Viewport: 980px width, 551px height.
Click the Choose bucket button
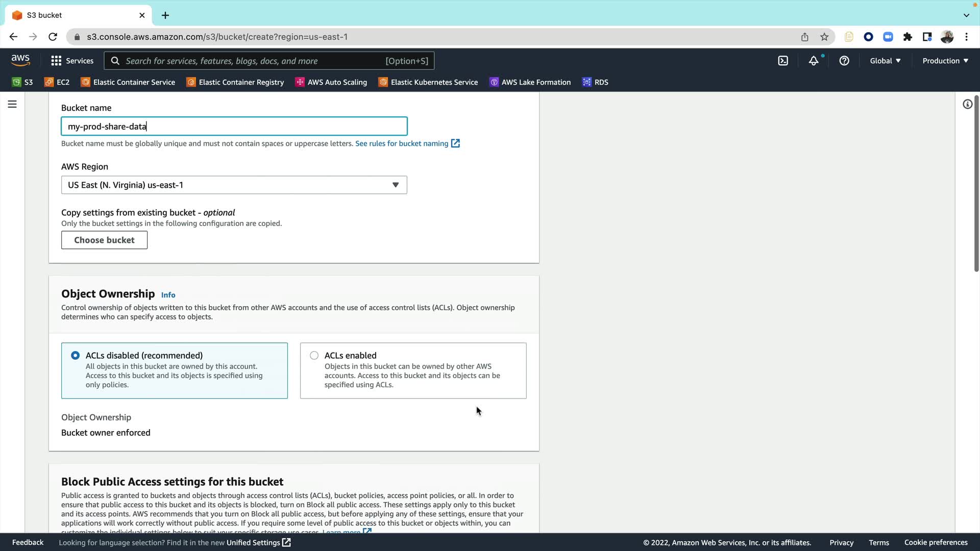click(x=104, y=240)
